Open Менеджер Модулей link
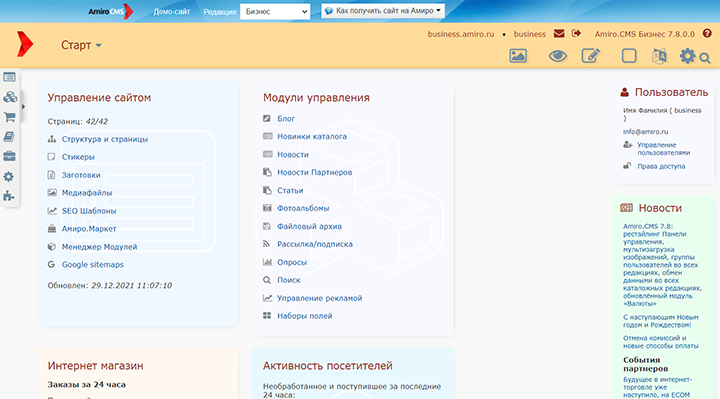This screenshot has width=720, height=399. click(x=99, y=247)
